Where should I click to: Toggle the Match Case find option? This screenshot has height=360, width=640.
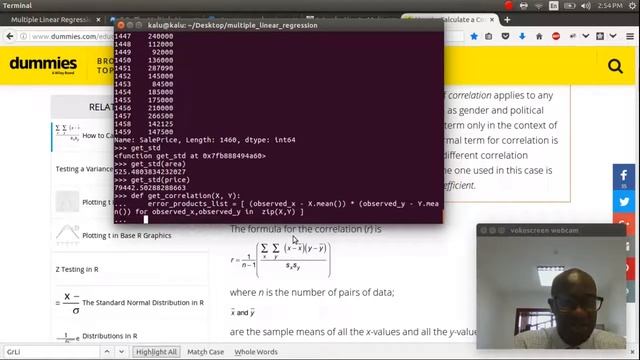pos(206,351)
